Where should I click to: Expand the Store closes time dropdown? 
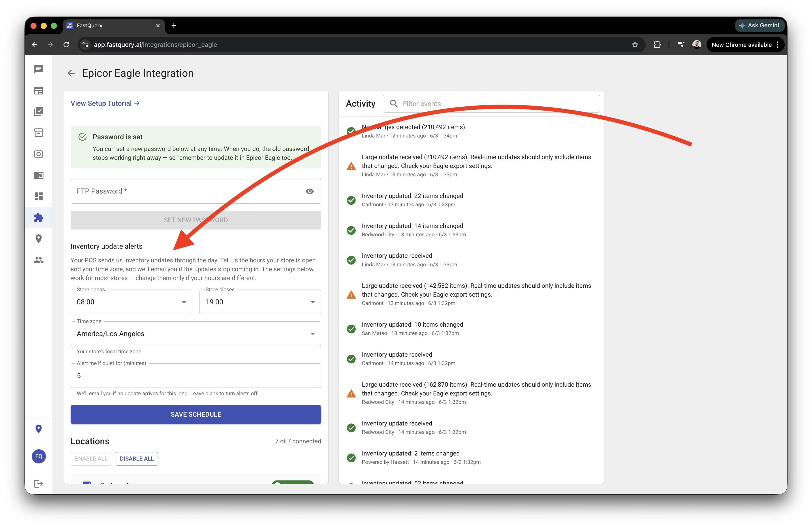pyautogui.click(x=260, y=302)
